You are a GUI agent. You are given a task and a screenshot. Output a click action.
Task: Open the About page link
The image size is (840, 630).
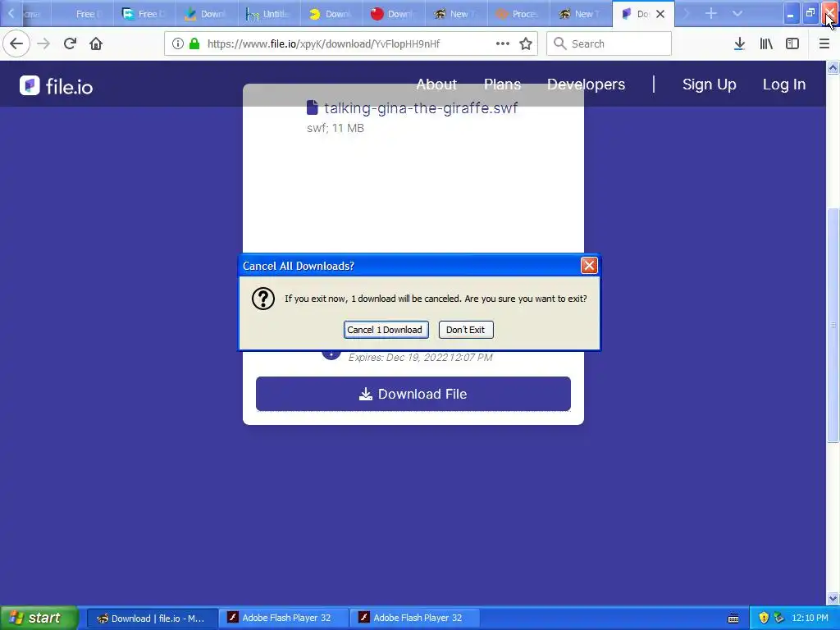pyautogui.click(x=436, y=84)
